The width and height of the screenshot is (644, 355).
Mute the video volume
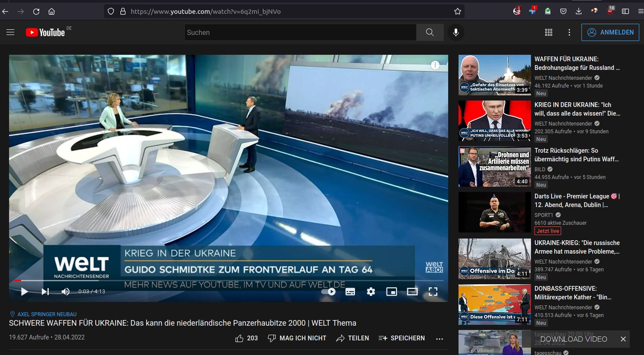(66, 292)
